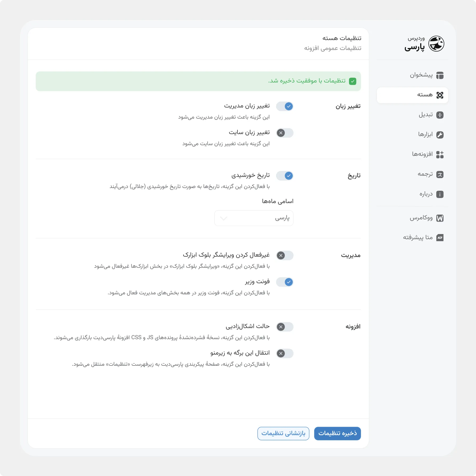Select the افزونه‌ها plugins icon
Image resolution: width=476 pixels, height=476 pixels.
tap(440, 154)
